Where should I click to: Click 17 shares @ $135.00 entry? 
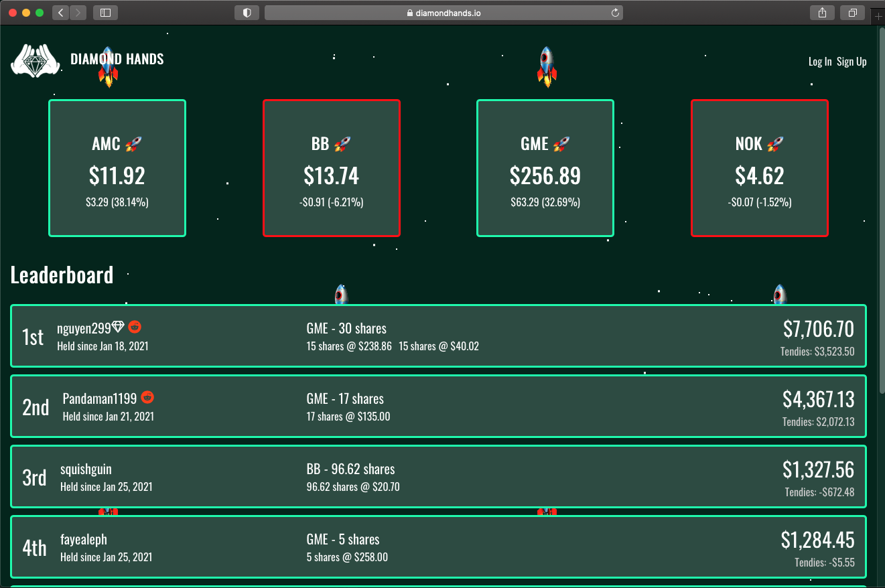click(348, 417)
